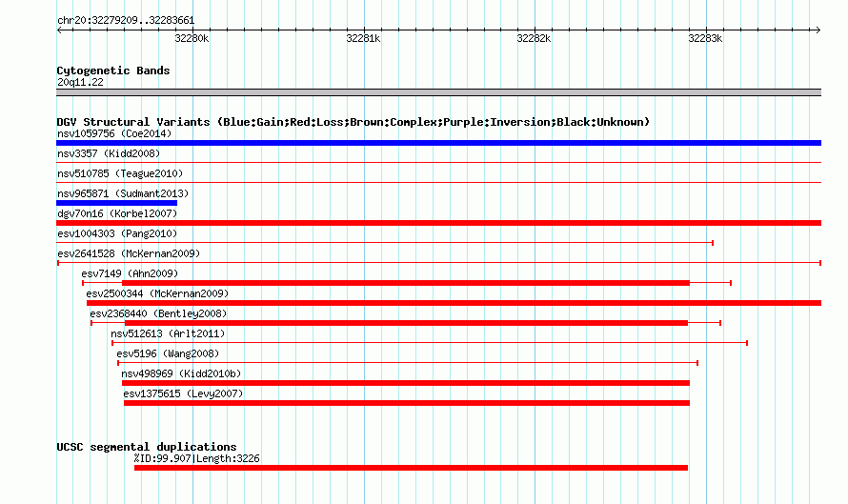The image size is (848, 504).
Task: Click the 32280k ruler tick label
Action: [192, 38]
